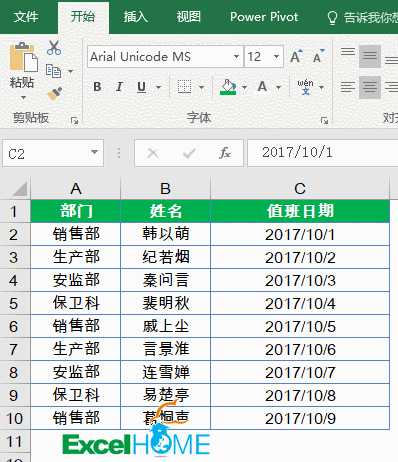Click cell containing 易楚亭

click(x=165, y=395)
